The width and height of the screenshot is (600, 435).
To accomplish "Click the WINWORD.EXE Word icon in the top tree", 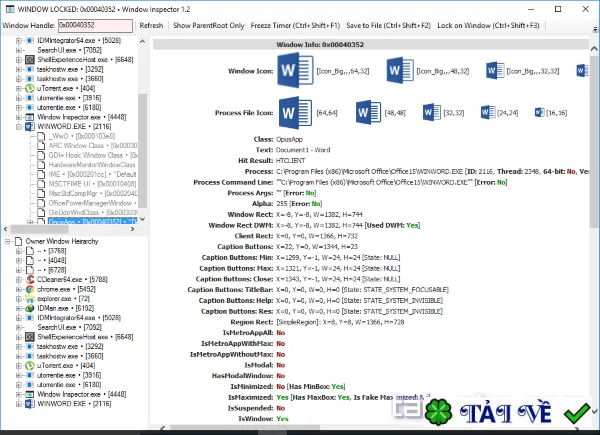I will pos(30,127).
